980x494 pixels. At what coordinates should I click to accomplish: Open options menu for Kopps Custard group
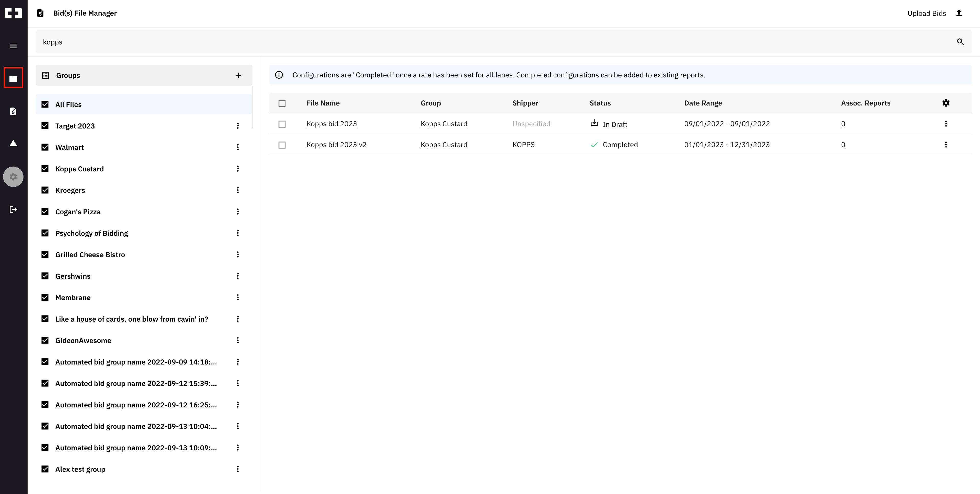(x=238, y=169)
